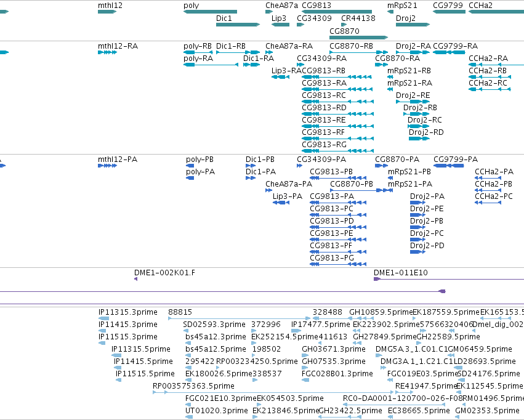Select the Droj2 gene label

click(x=405, y=18)
